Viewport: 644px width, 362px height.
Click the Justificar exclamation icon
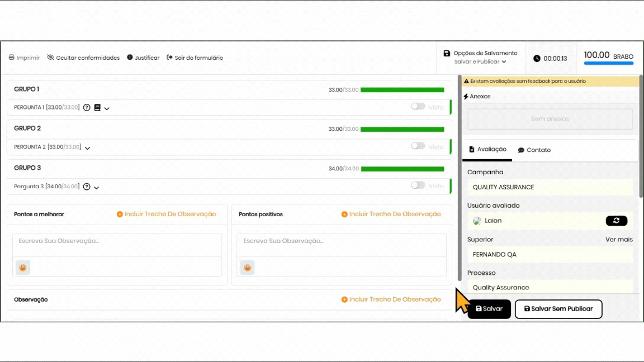click(130, 58)
